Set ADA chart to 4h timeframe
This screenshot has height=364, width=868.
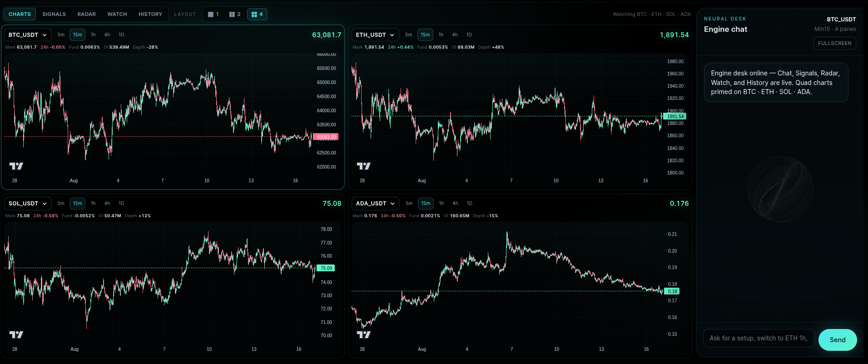point(455,203)
